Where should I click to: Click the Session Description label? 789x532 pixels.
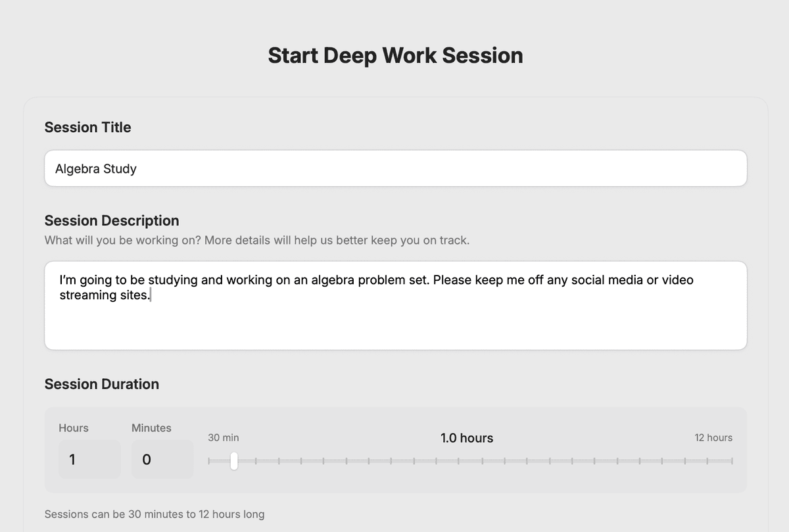point(112,221)
